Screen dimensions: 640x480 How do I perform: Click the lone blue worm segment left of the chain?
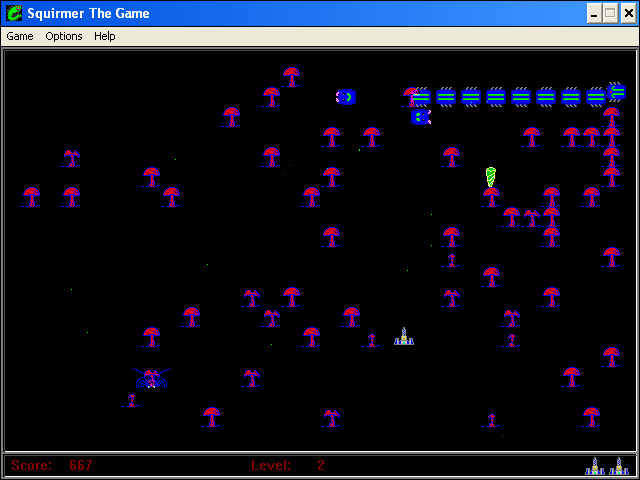pyautogui.click(x=346, y=97)
